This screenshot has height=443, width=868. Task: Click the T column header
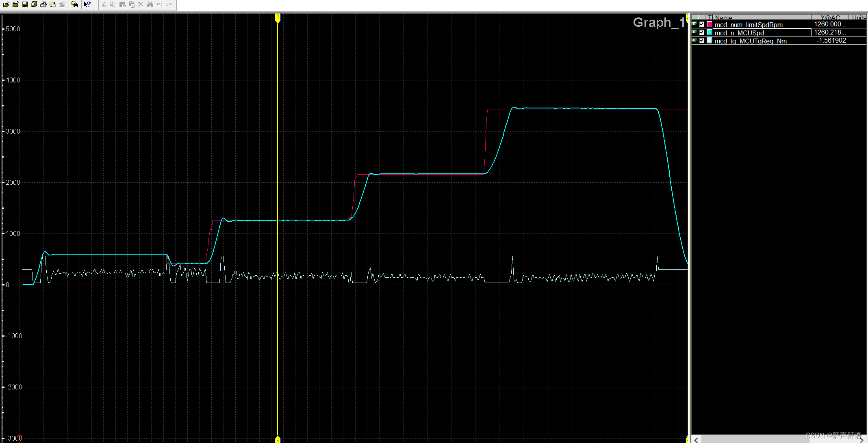[x=710, y=17]
